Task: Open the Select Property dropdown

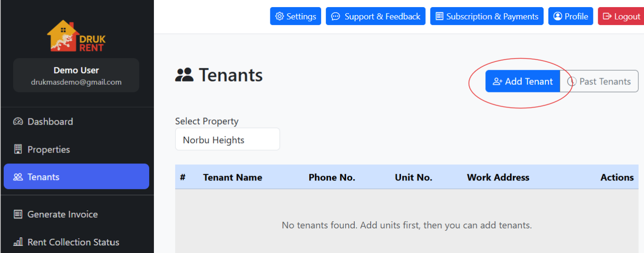Action: click(227, 140)
